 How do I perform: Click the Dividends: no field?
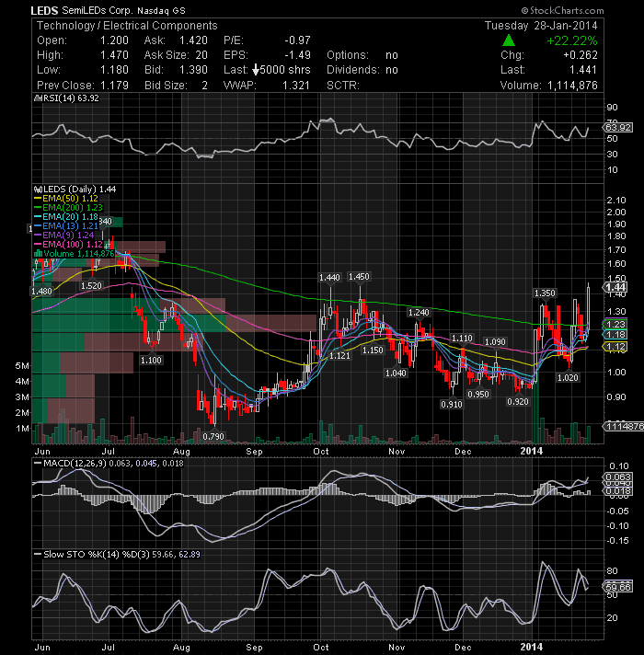[362, 70]
